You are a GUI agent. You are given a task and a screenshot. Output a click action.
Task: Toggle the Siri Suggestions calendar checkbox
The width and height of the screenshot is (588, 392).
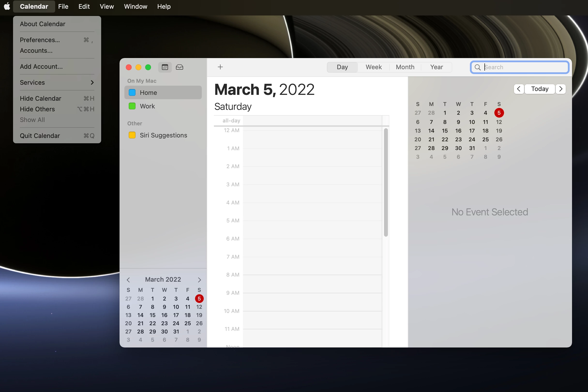pos(132,135)
